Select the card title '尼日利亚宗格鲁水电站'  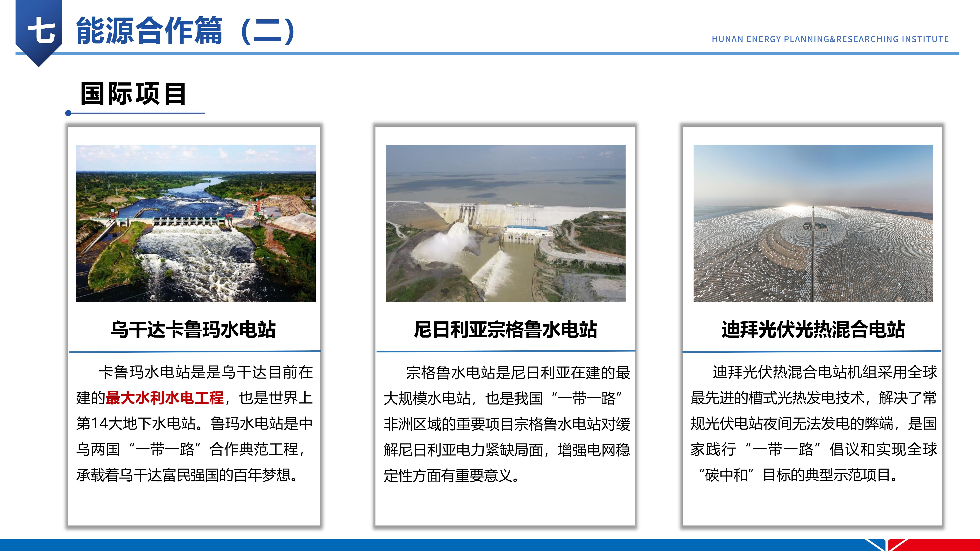(505, 329)
